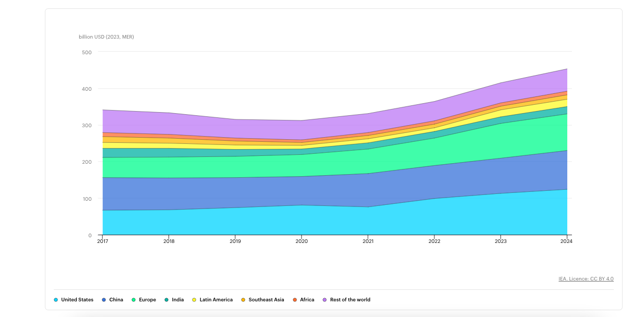
Task: Click the Latin America yellow legend dot
Action: pyautogui.click(x=194, y=300)
